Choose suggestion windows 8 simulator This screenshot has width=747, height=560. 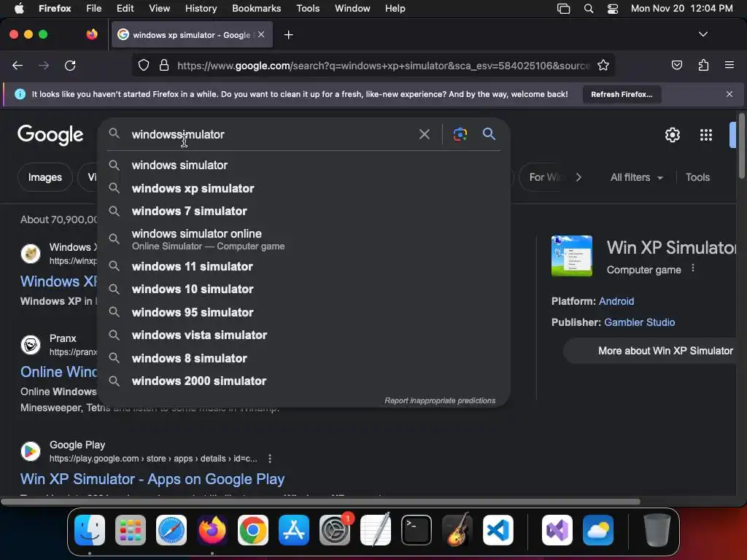coord(303,358)
